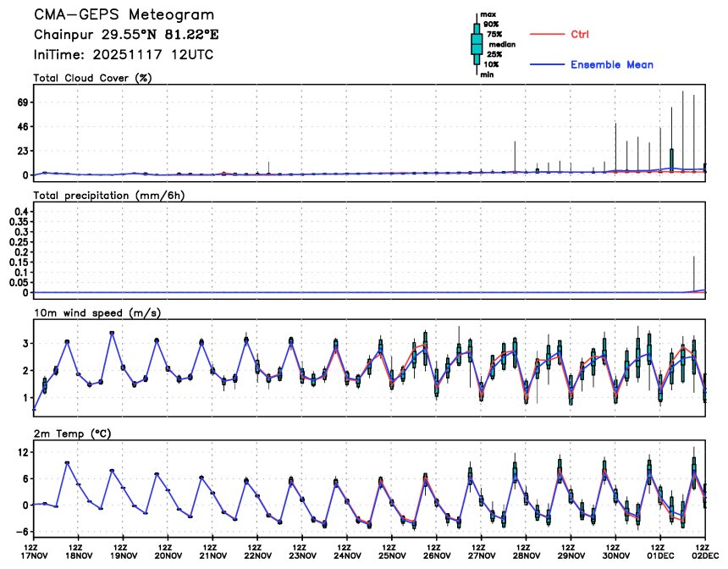Select the Ensemble Mean legend label
The image size is (728, 569).
tap(611, 64)
